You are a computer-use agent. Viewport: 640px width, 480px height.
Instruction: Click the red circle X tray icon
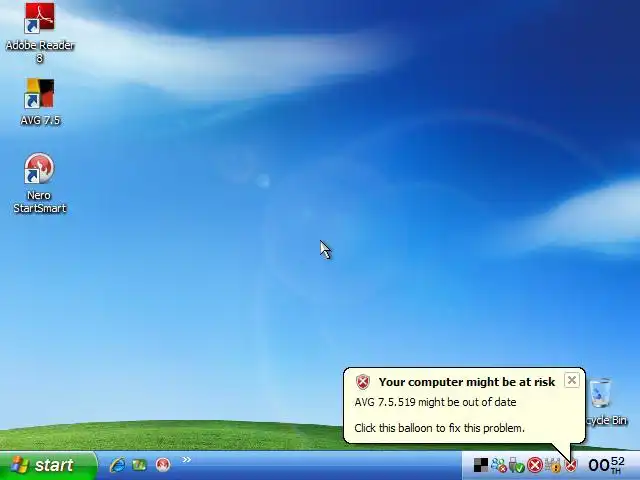pyautogui.click(x=535, y=465)
